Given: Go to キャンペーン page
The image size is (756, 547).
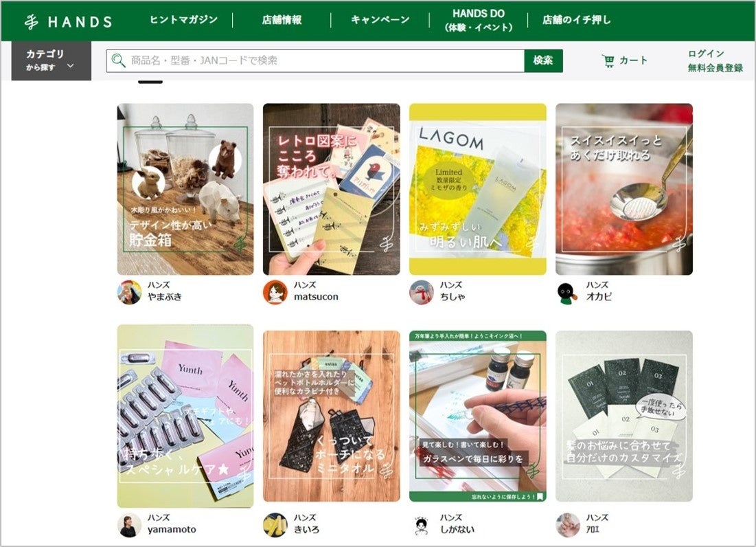Looking at the screenshot, I should tap(380, 20).
